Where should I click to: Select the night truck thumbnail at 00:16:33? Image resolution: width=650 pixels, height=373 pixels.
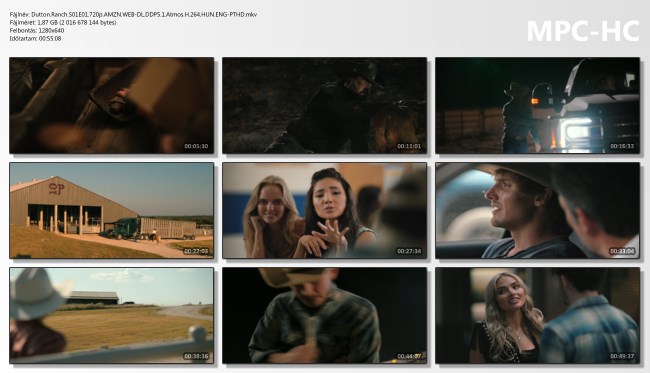tap(538, 105)
